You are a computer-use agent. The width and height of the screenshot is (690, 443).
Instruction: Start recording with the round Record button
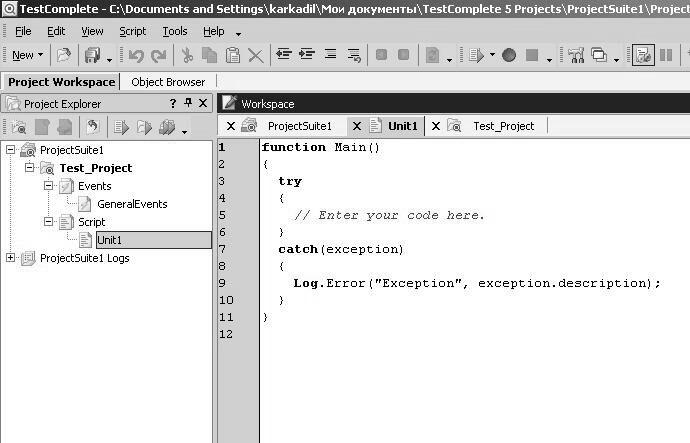[509, 56]
